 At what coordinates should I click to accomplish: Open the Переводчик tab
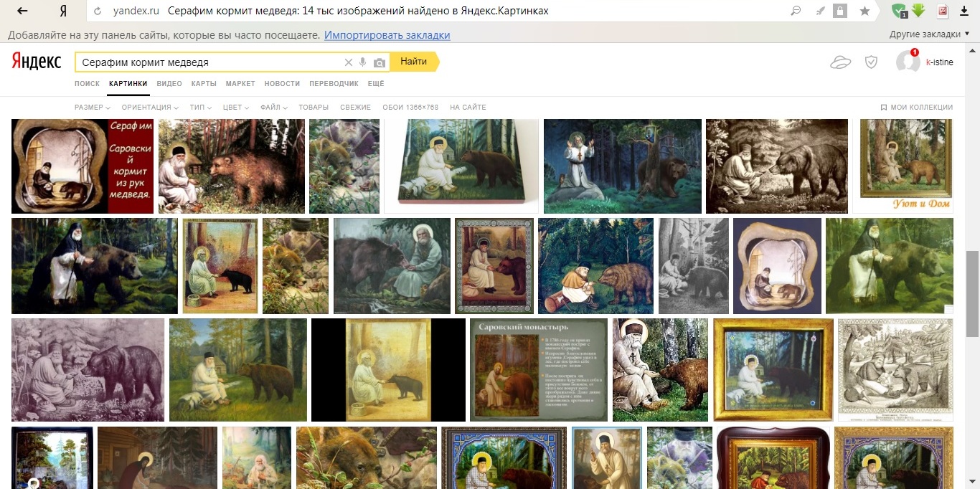[334, 84]
